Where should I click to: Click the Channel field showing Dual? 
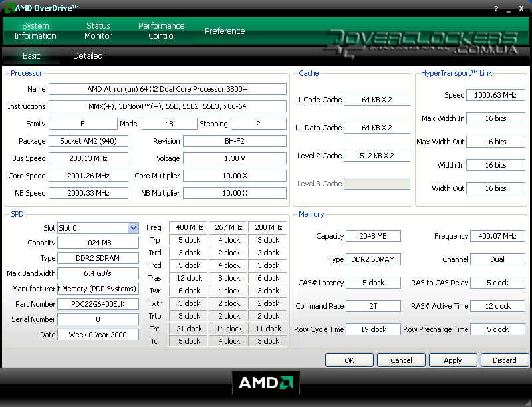click(497, 259)
